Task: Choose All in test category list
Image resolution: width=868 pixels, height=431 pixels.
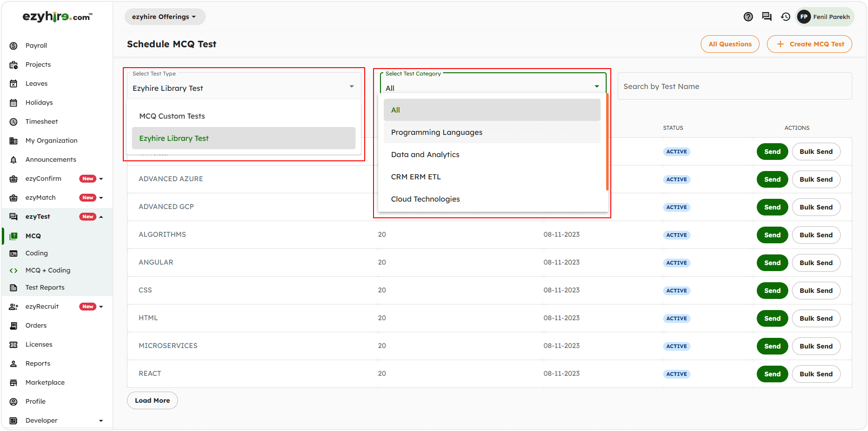Action: 492,110
